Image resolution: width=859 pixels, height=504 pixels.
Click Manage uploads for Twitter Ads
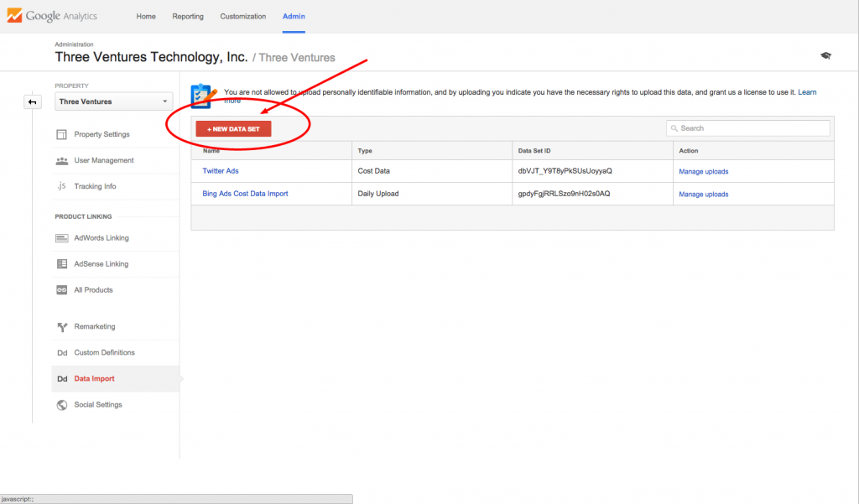[x=704, y=171]
